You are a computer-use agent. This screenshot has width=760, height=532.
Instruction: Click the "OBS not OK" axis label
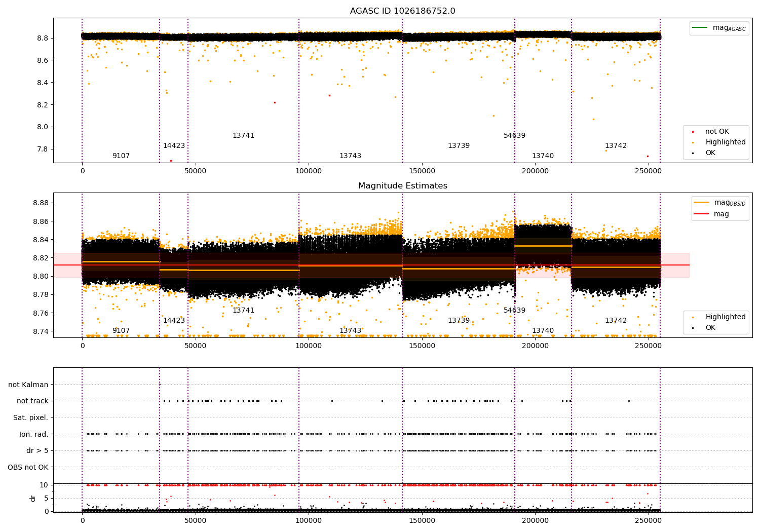(28, 468)
